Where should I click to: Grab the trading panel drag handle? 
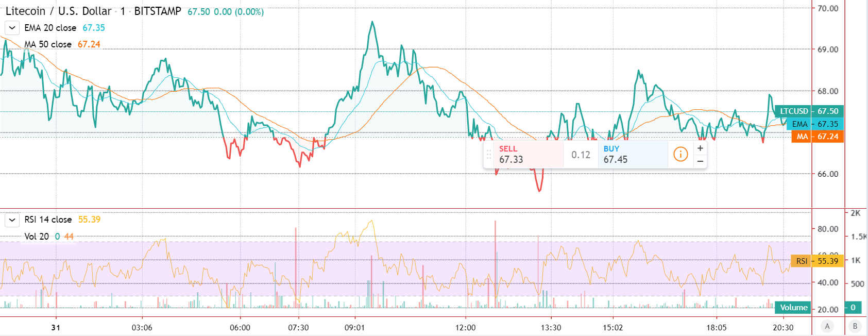(x=489, y=154)
